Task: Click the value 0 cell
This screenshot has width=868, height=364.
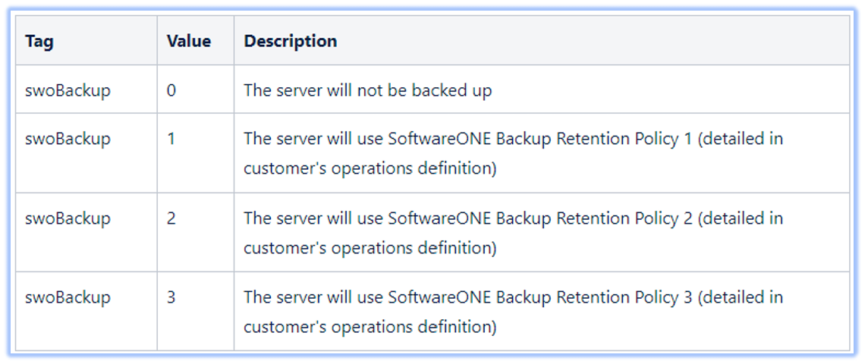Action: point(171,90)
